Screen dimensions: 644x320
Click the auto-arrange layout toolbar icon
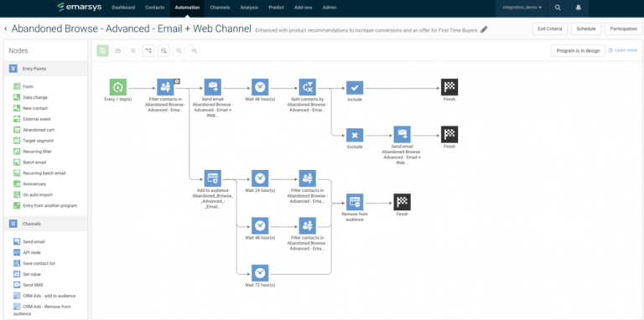coord(148,51)
